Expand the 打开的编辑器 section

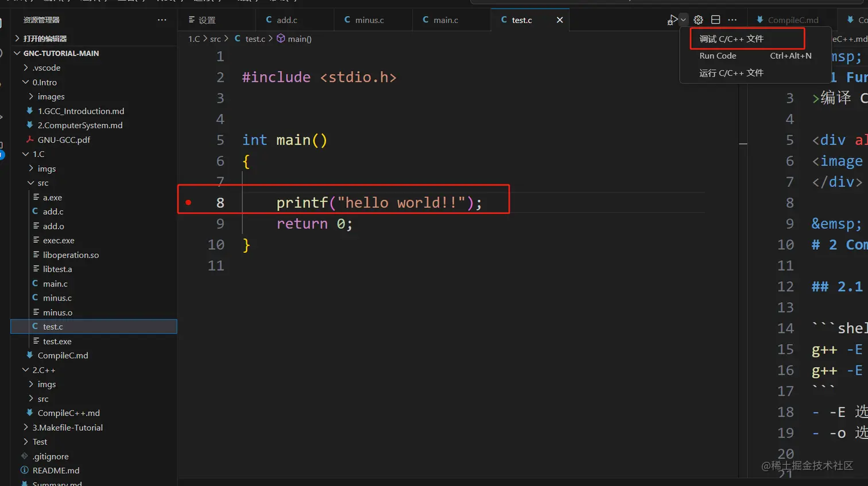tap(94, 38)
